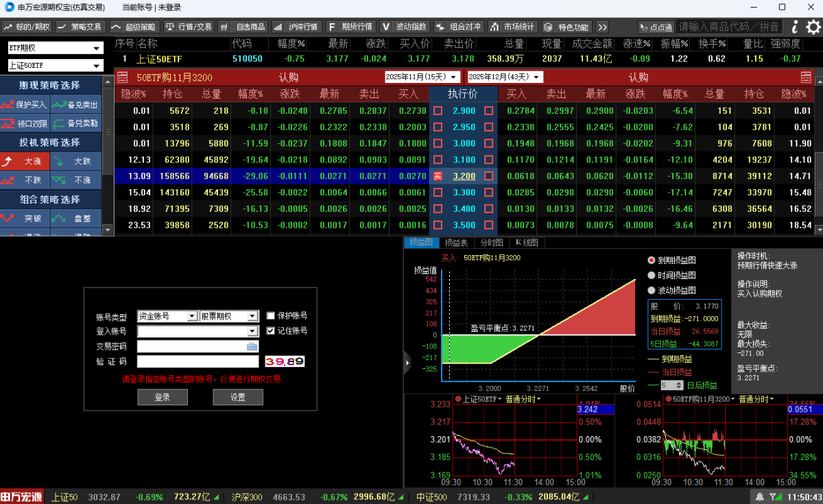Open the soft keyboard icon in 交易密码 field
The image size is (823, 504).
[x=252, y=347]
